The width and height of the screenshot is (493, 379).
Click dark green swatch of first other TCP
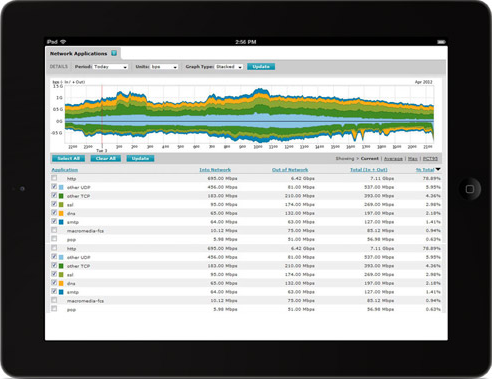[61, 196]
